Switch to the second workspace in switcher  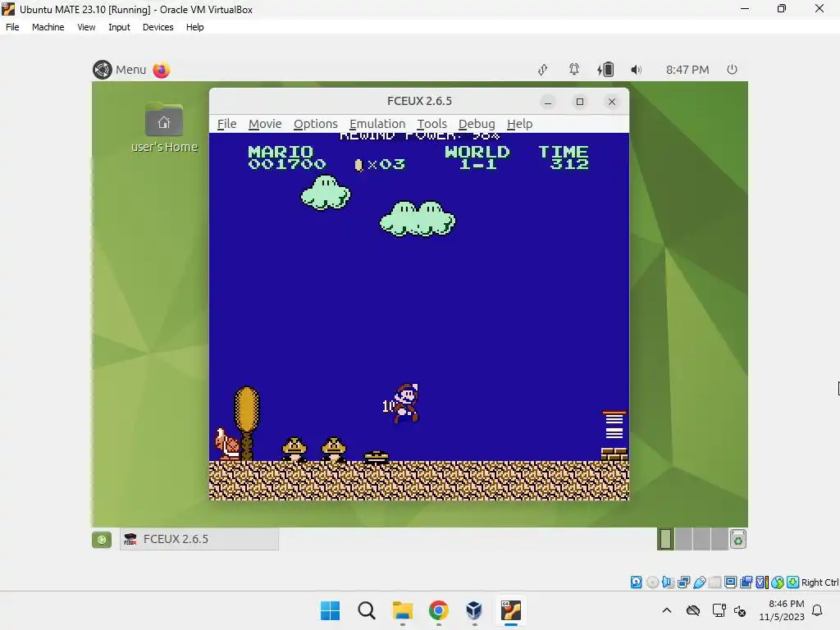coord(683,540)
